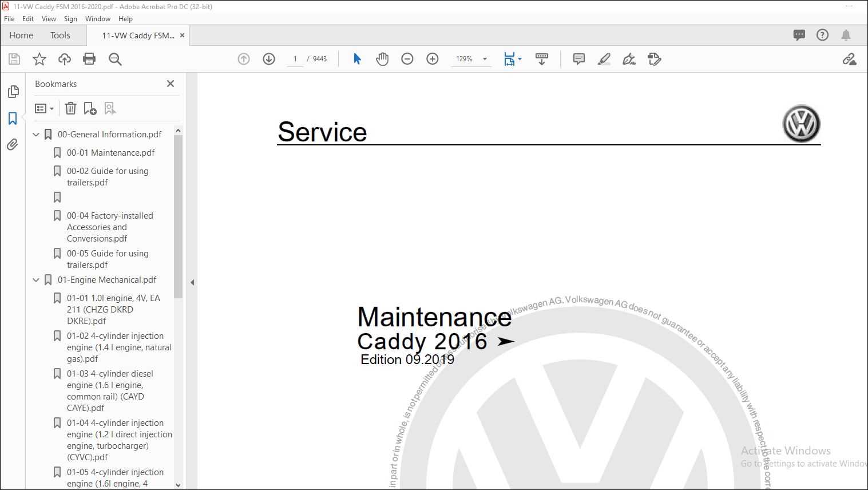Viewport: 868px width, 490px height.
Task: Click the find current bookmark icon
Action: [x=110, y=108]
